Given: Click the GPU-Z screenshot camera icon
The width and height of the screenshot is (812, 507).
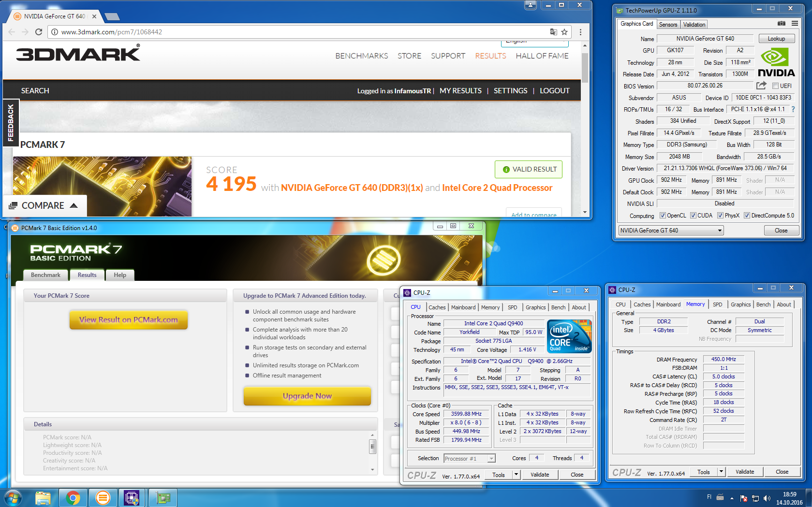Looking at the screenshot, I should (x=781, y=23).
